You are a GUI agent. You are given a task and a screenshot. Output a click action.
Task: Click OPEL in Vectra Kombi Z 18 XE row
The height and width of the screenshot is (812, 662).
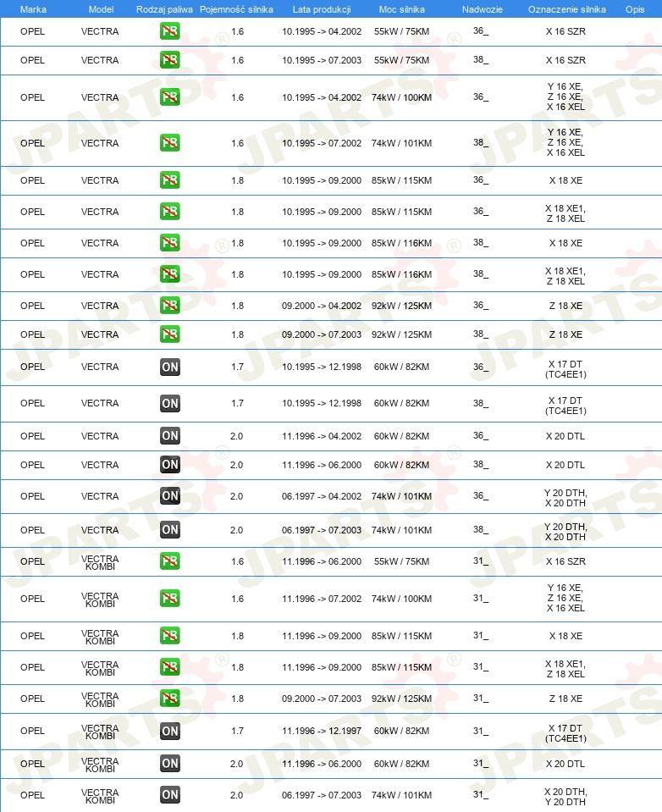point(33,699)
